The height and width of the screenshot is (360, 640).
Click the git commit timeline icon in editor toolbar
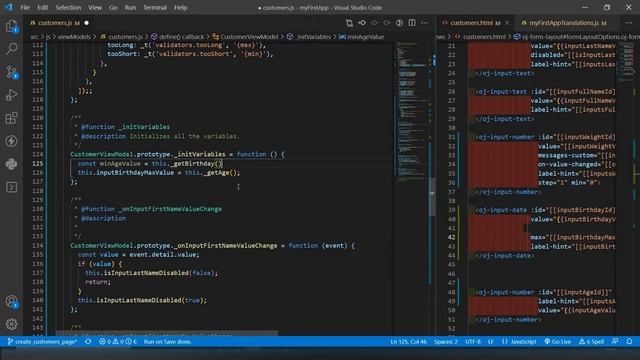tap(362, 23)
